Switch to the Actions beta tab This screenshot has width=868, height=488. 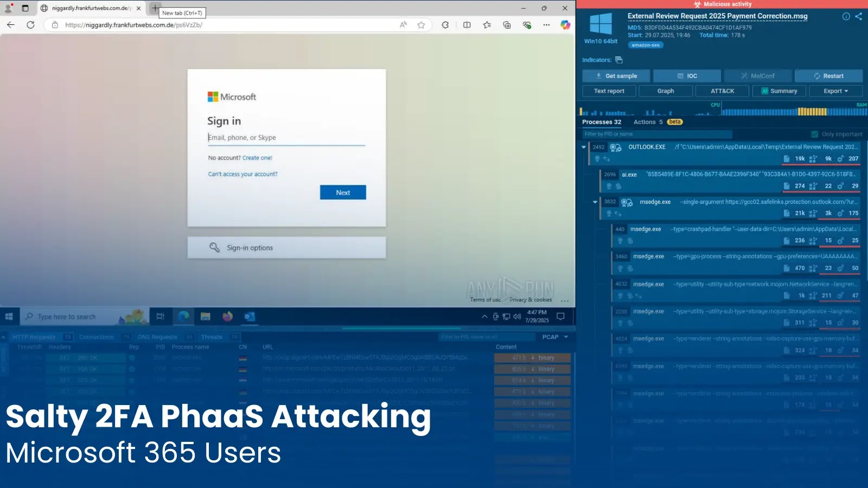(658, 122)
